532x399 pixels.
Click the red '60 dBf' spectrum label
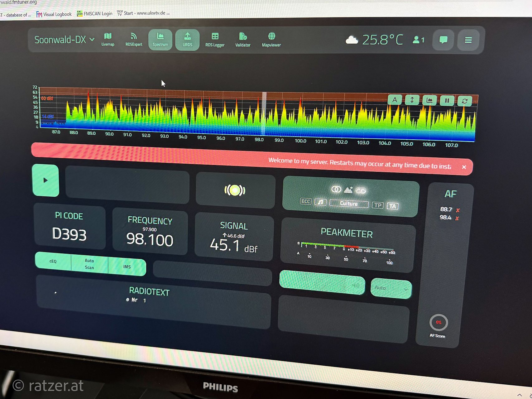coord(47,99)
